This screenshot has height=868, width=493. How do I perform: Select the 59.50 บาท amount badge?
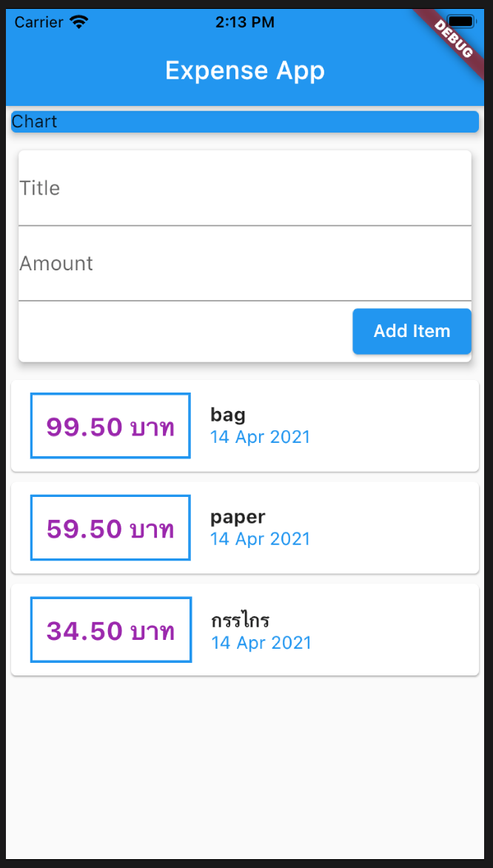[110, 527]
